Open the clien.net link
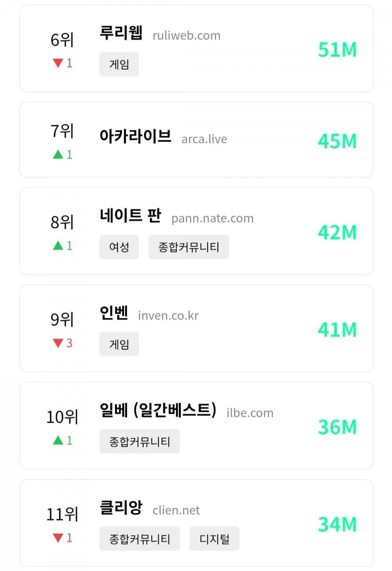392x571 pixels. (x=176, y=510)
